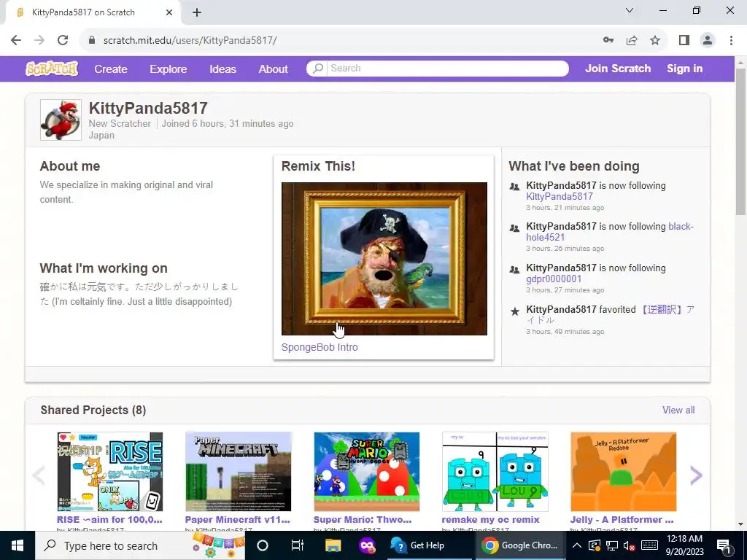The width and height of the screenshot is (747, 560).
Task: Open Cortana circle icon on taskbar
Action: [263, 545]
